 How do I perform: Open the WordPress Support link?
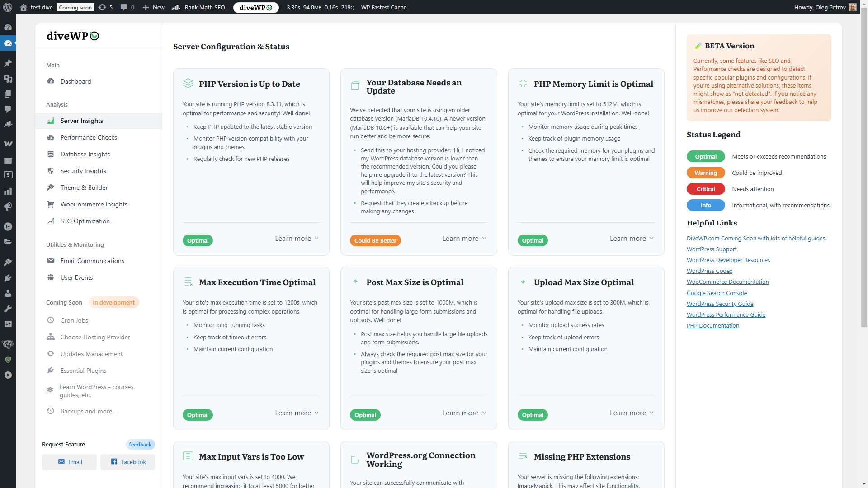tap(712, 249)
